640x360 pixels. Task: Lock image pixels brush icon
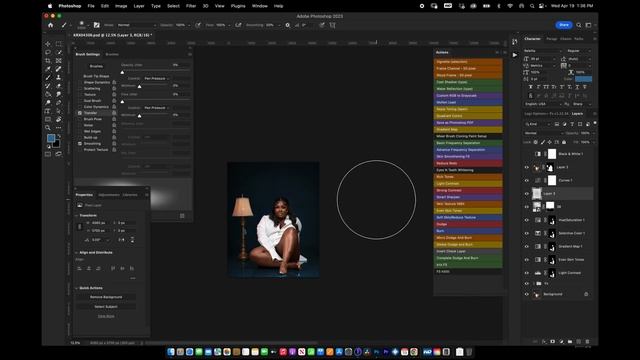542,142
